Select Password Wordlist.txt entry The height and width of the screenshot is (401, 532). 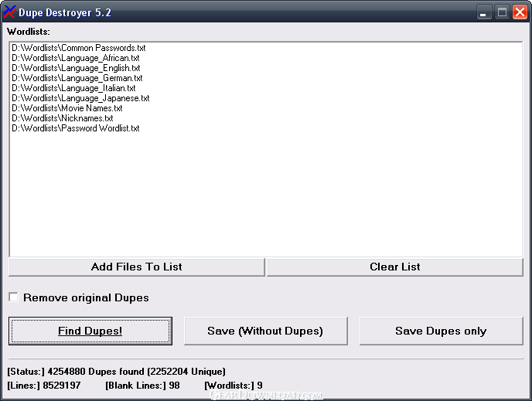(76, 128)
